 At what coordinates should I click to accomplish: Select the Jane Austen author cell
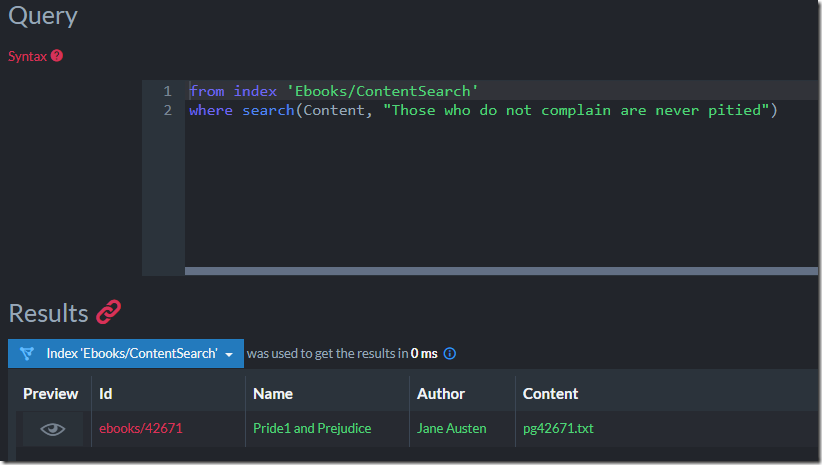(451, 428)
